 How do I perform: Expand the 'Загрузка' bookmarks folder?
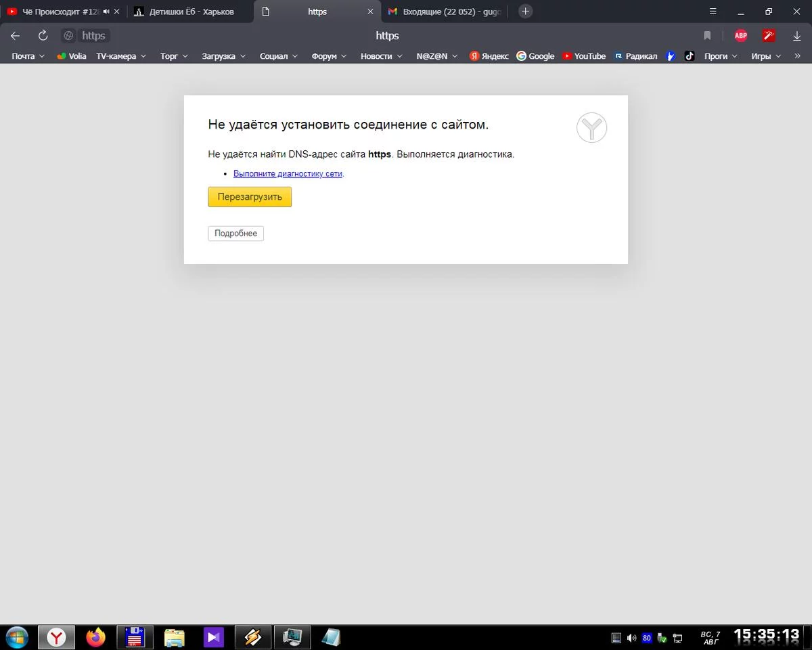point(223,56)
